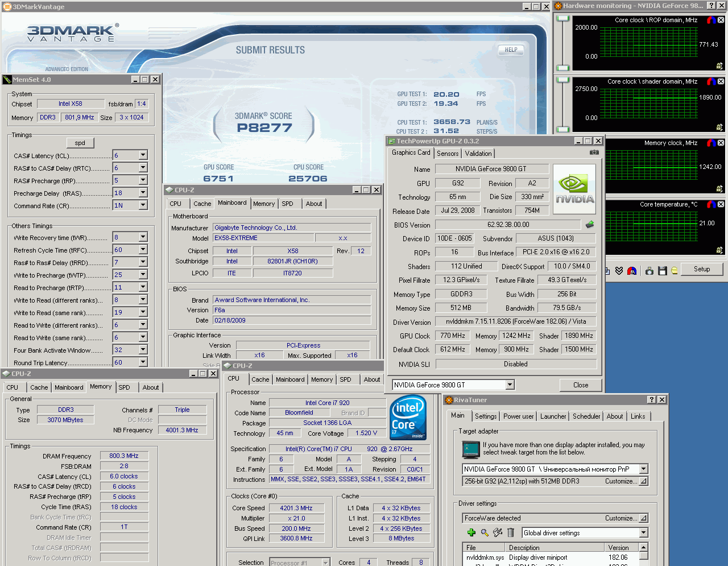The height and width of the screenshot is (566, 728).
Task: Click floppy save icon in monitoring toolbar
Action: (x=662, y=271)
